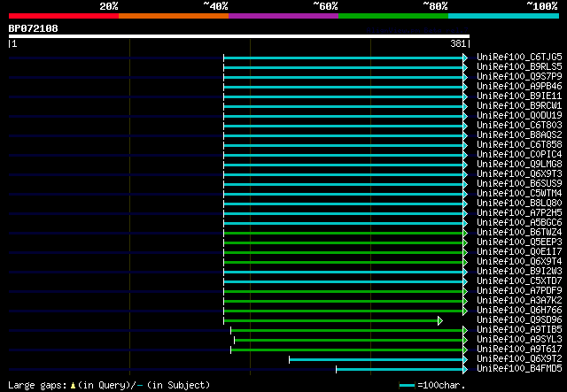Click the yellow query-gap marker in legend
567x392 pixels.
(x=73, y=386)
